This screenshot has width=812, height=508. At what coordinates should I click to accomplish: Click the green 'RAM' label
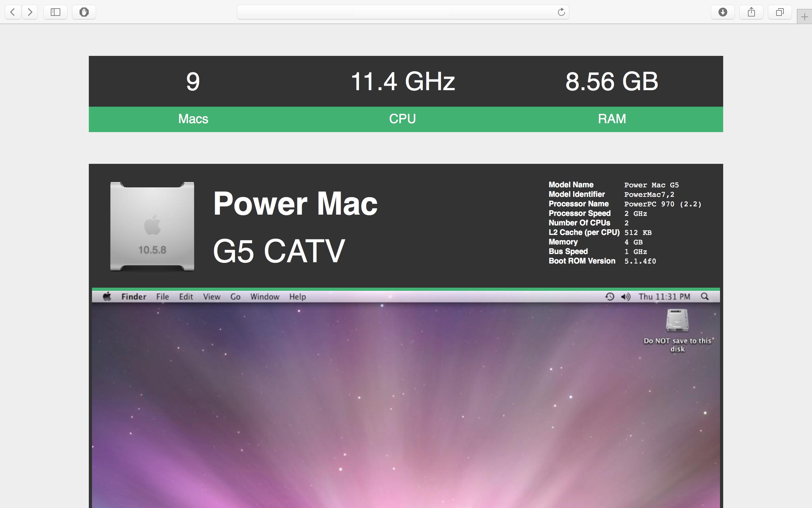pyautogui.click(x=612, y=119)
